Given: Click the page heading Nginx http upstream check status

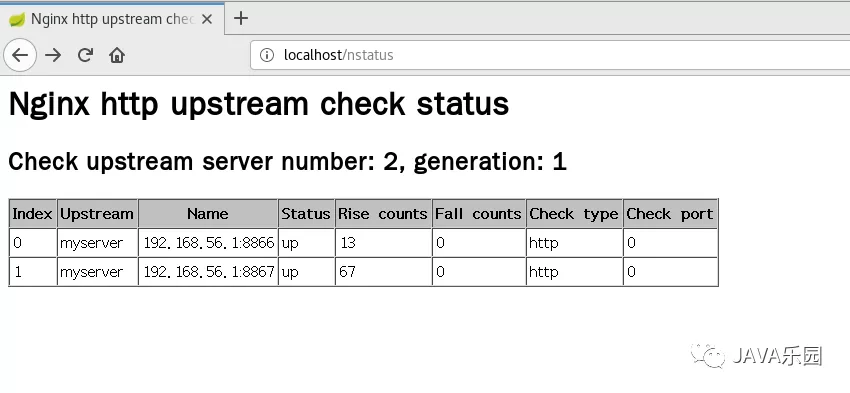Looking at the screenshot, I should click(259, 104).
